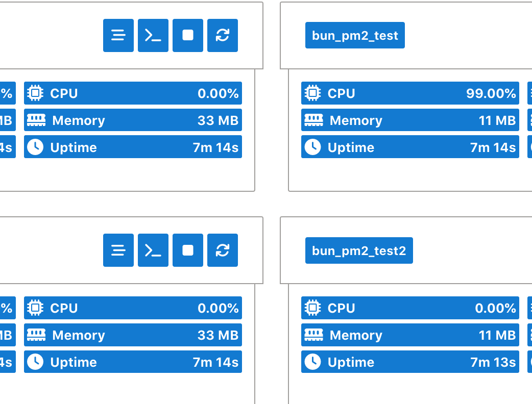Restart the top-left process via refresh icon
This screenshot has height=404, width=532.
[222, 35]
